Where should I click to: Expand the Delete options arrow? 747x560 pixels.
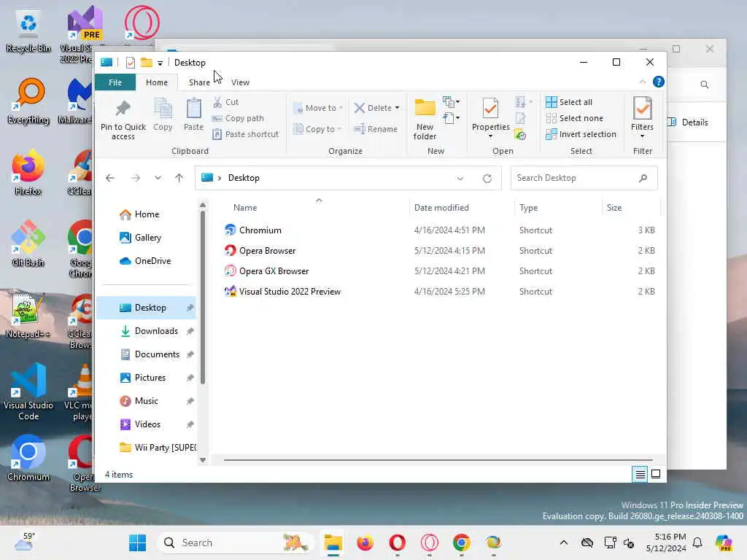(x=398, y=108)
